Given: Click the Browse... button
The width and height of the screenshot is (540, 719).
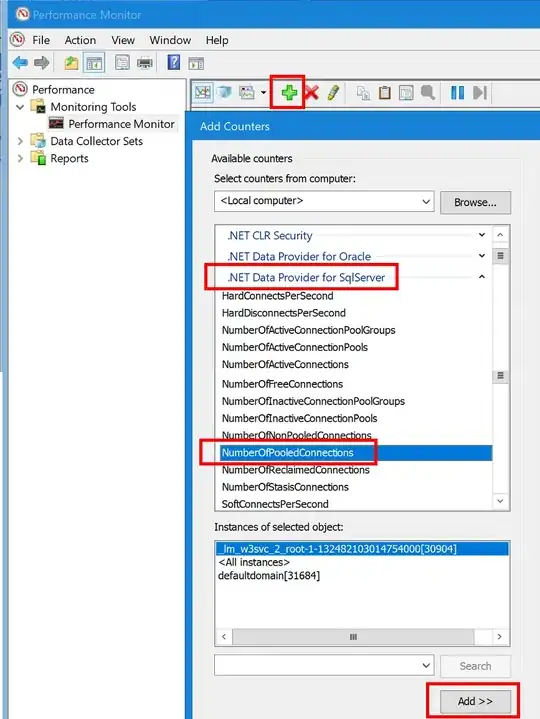Looking at the screenshot, I should [x=475, y=202].
